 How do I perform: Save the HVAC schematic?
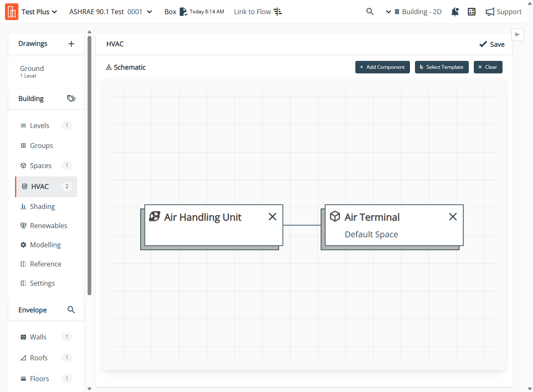pyautogui.click(x=492, y=44)
